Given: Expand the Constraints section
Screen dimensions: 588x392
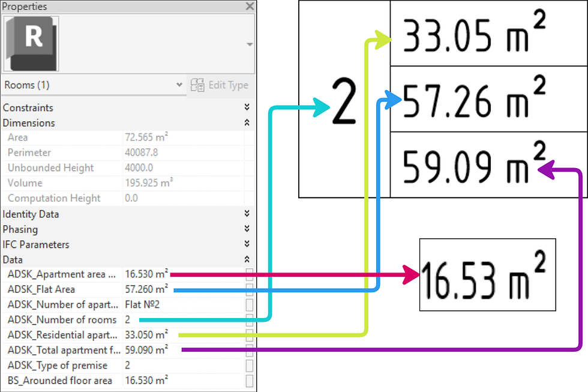Looking at the screenshot, I should tap(247, 107).
